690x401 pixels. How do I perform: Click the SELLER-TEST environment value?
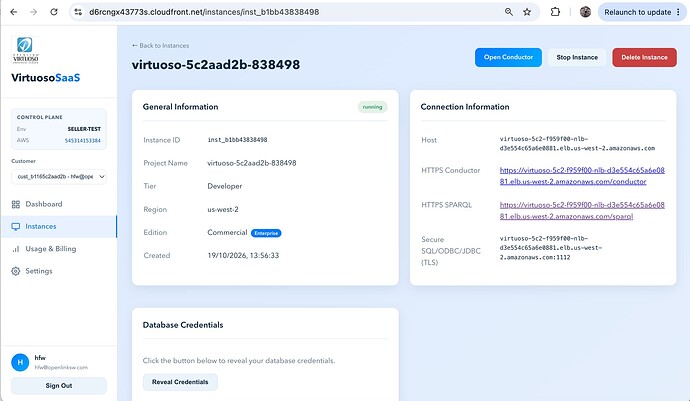click(84, 129)
